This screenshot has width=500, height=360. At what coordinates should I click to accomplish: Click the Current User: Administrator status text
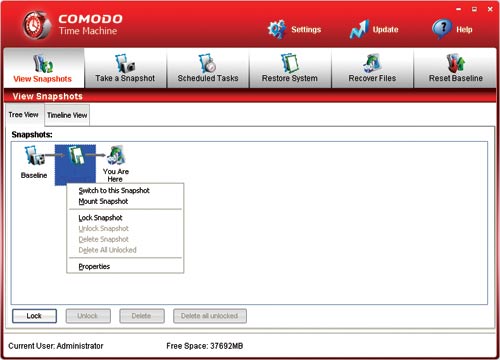(56, 346)
